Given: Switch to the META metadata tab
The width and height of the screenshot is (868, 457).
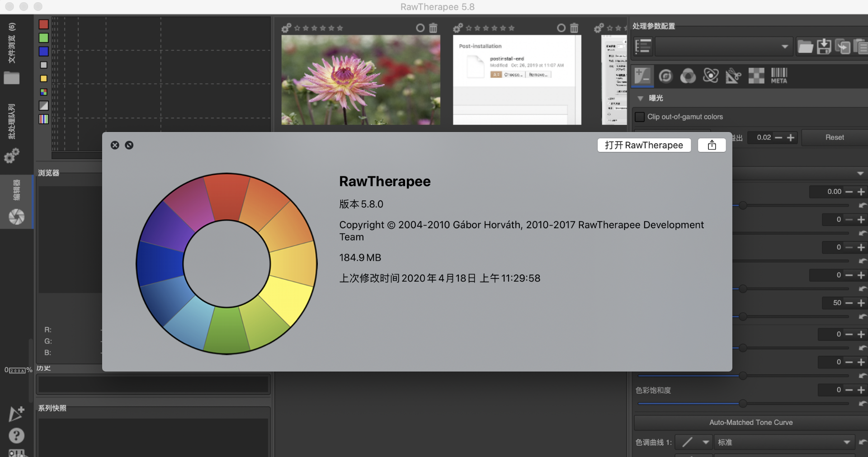Looking at the screenshot, I should (779, 76).
